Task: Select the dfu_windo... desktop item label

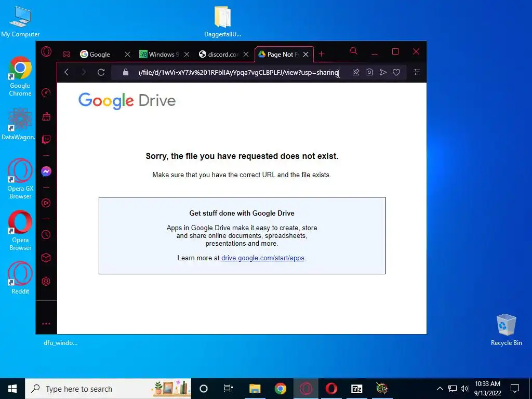Action: click(x=60, y=343)
